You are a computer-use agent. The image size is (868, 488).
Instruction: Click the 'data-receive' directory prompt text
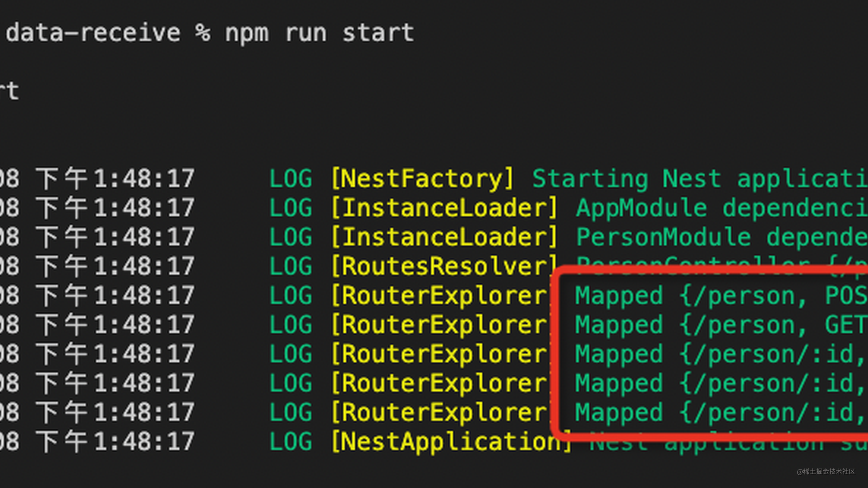tap(93, 33)
